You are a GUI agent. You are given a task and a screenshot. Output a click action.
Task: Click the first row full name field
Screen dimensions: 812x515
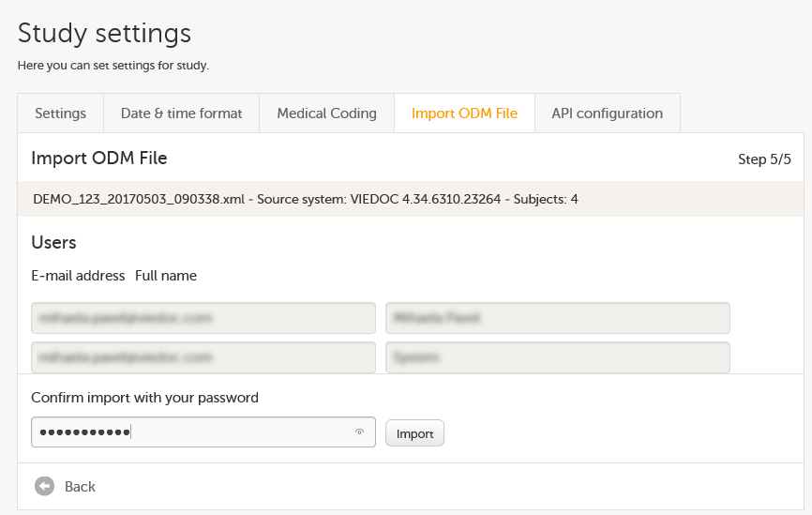pos(558,318)
